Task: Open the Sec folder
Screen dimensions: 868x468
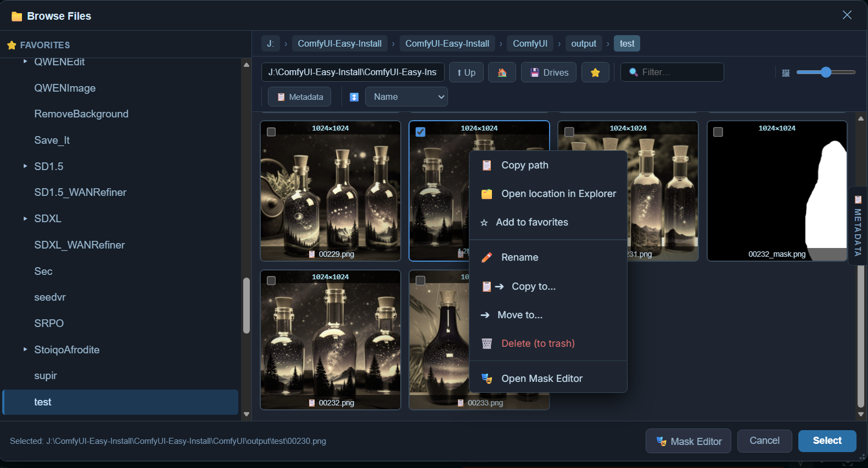Action: coord(43,271)
